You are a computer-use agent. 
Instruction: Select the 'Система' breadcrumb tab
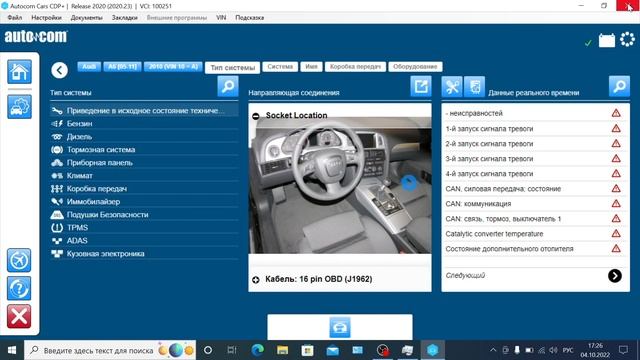pos(280,67)
